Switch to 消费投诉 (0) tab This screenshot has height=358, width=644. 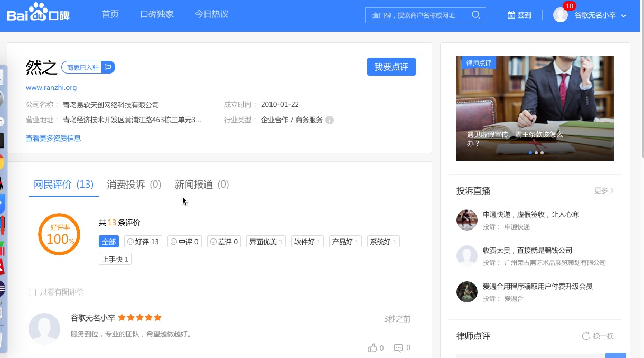click(134, 185)
